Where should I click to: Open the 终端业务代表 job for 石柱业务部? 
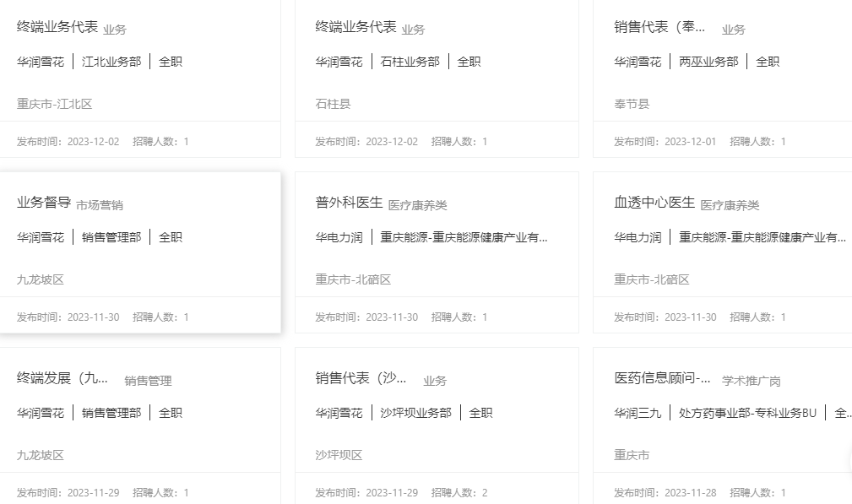[355, 27]
